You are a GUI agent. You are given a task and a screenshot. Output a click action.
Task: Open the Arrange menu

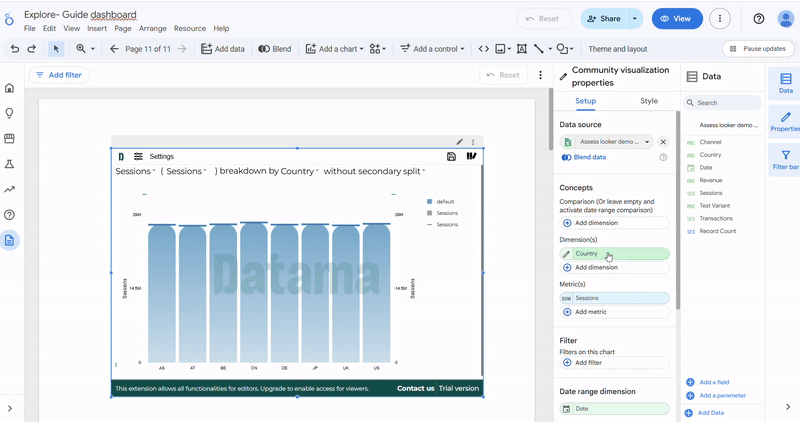click(x=153, y=29)
